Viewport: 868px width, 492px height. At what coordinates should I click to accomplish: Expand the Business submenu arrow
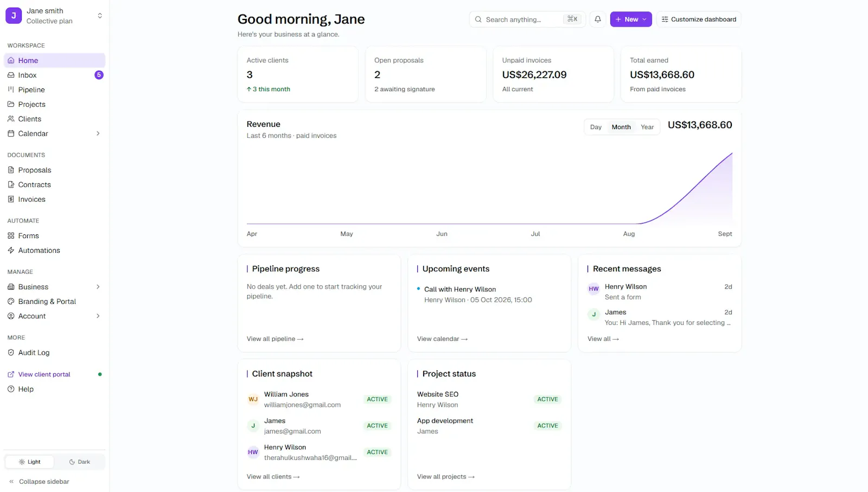(x=98, y=286)
